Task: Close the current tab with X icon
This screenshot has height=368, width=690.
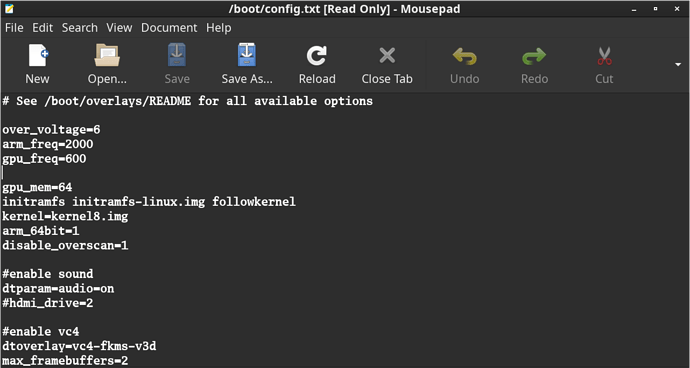Action: pos(387,56)
